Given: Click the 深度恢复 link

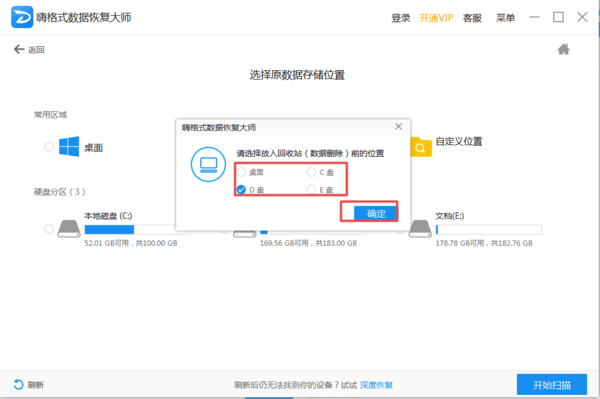Looking at the screenshot, I should [x=376, y=385].
